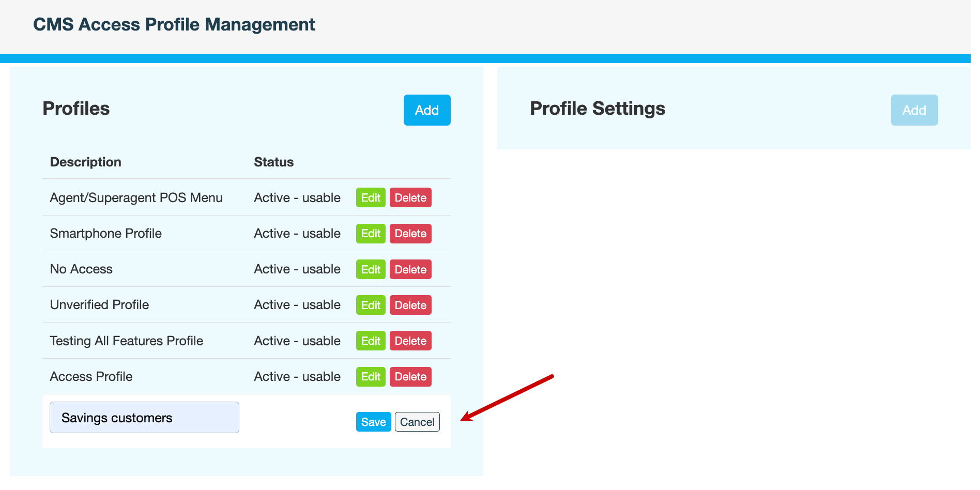Select the Unverified Profile description text

(99, 305)
